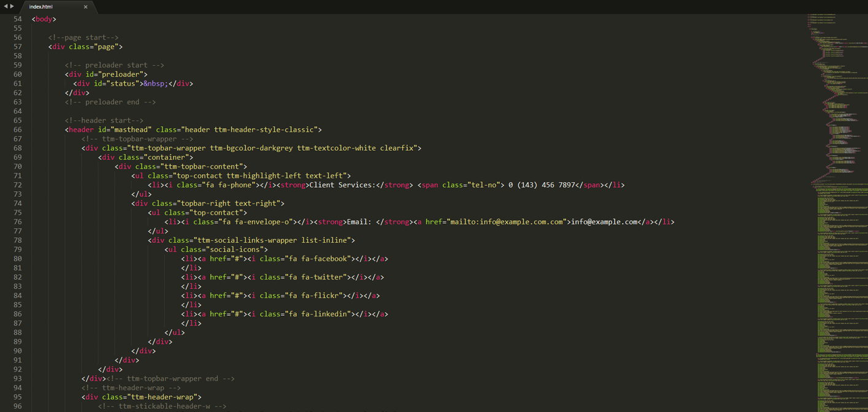Click the closing ul tag on line 88

pyautogui.click(x=175, y=332)
